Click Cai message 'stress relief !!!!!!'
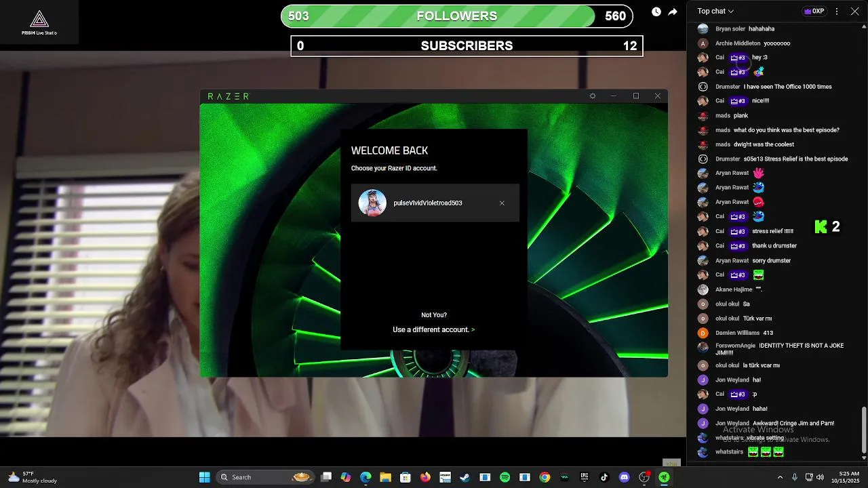Screen dimensions: 868x488 pos(772,231)
